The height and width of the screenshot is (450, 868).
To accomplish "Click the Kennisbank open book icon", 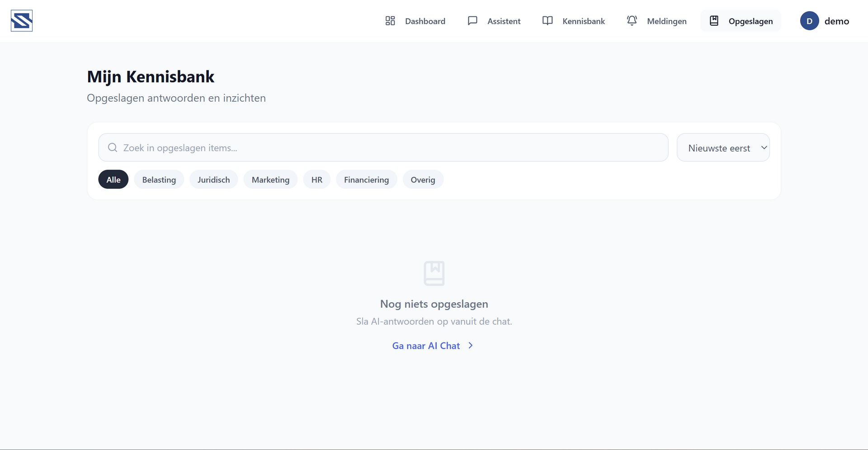I will tap(547, 21).
